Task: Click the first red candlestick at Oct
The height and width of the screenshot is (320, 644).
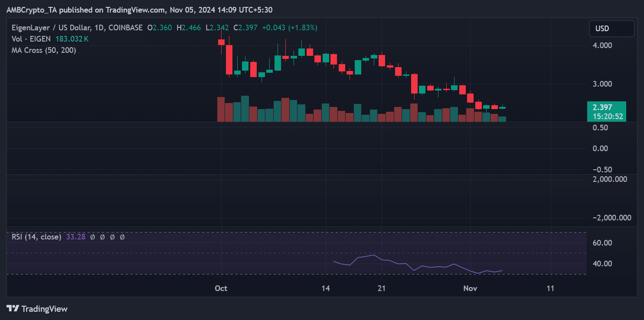Action: (221, 42)
